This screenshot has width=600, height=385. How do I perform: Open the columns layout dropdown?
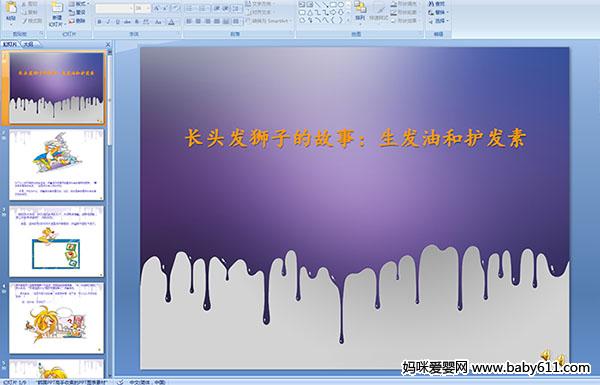pyautogui.click(x=236, y=21)
